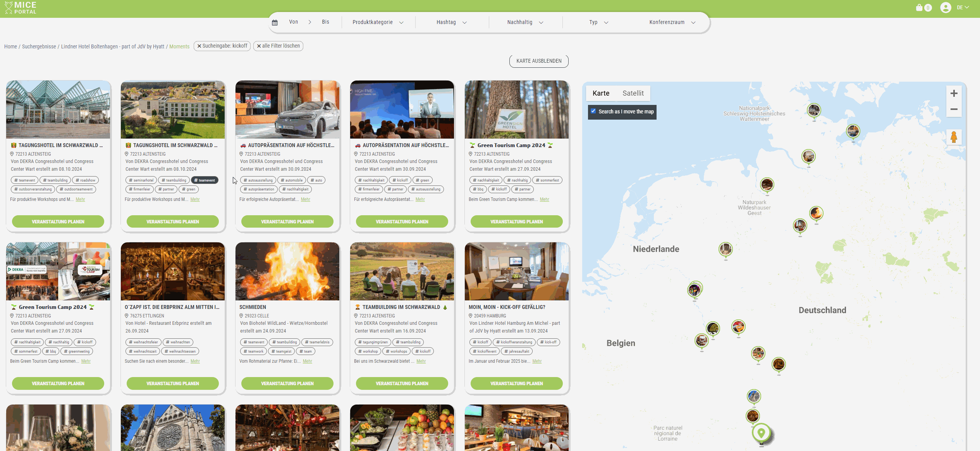Image resolution: width=980 pixels, height=451 pixels.
Task: Click the selected green location pin on map
Action: [x=761, y=433]
